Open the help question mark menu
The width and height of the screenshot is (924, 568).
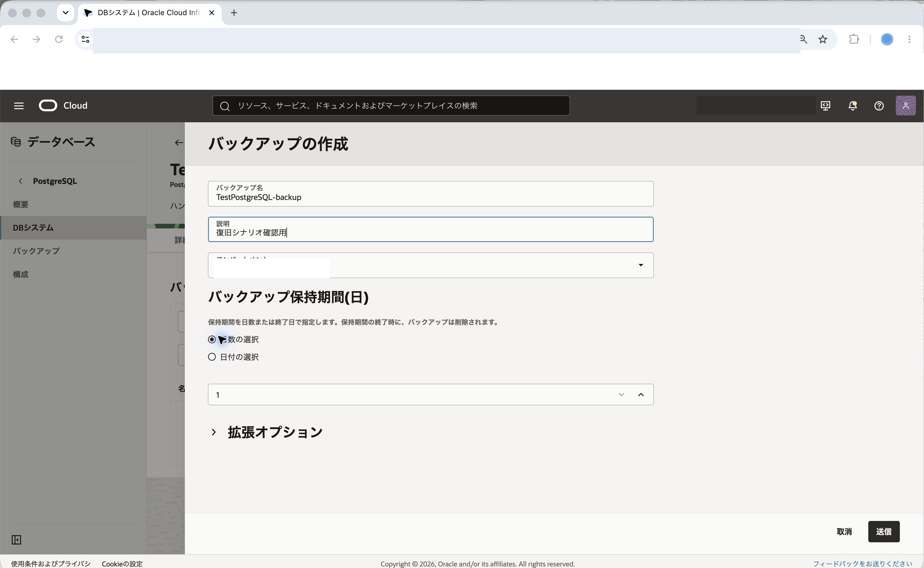pyautogui.click(x=879, y=106)
